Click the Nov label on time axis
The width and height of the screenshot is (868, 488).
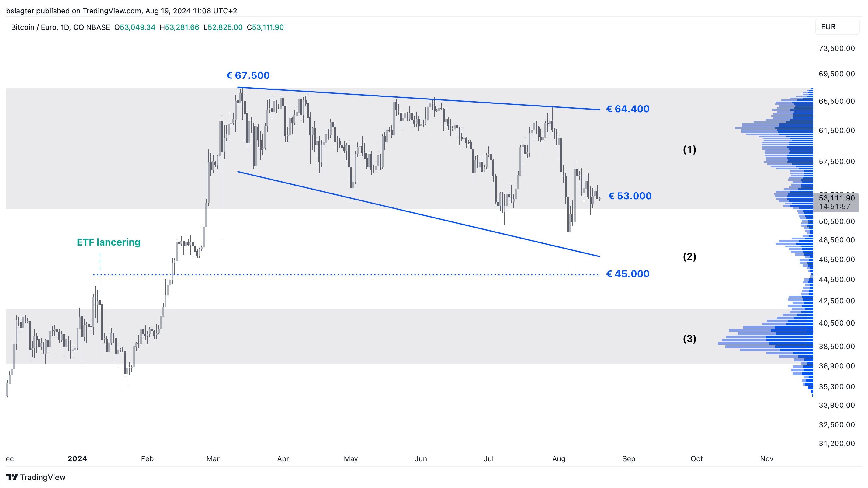(766, 459)
